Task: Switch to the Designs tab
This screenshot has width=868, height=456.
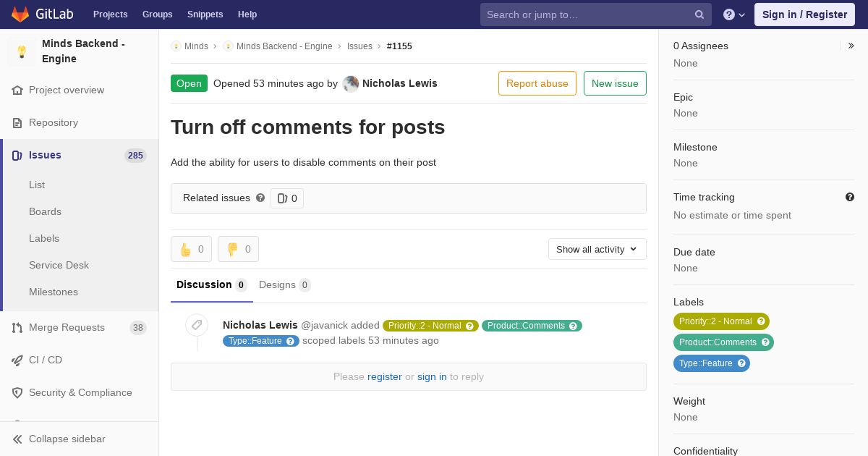Action: (x=285, y=285)
